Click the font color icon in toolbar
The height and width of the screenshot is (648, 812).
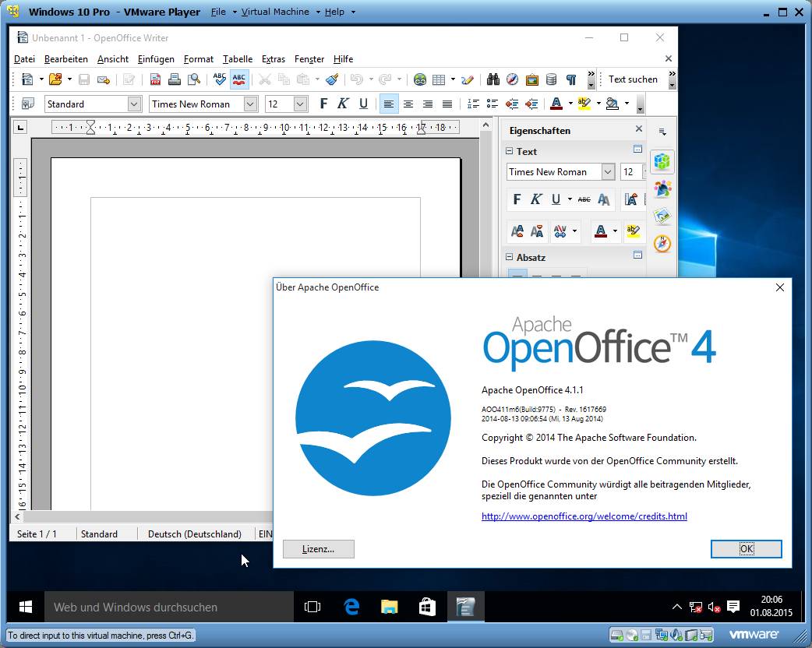click(556, 104)
